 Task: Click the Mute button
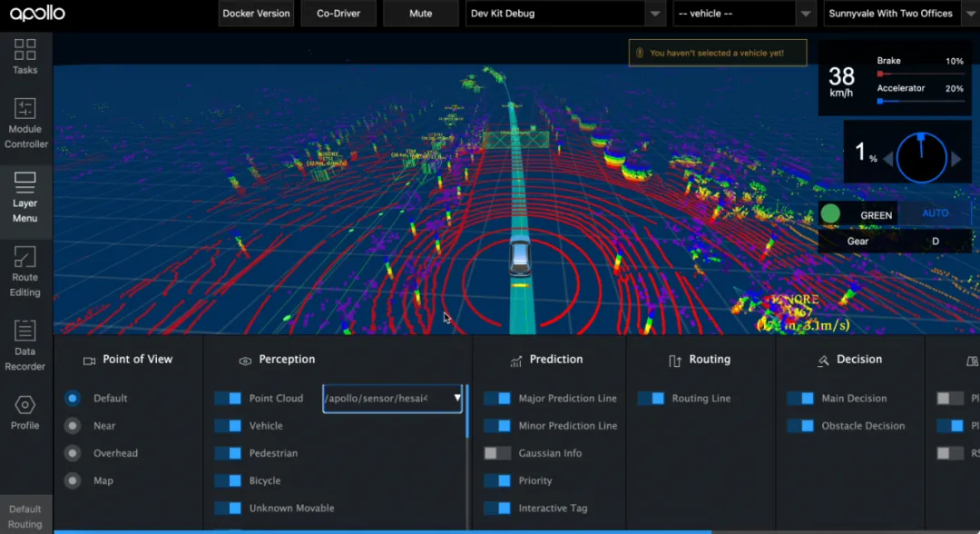click(421, 13)
